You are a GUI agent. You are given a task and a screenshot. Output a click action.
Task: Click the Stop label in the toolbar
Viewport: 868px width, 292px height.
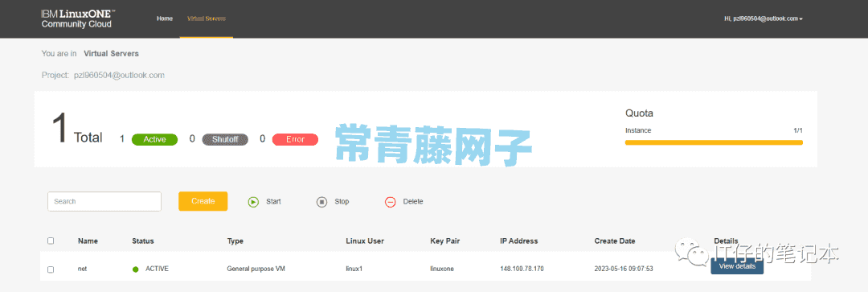coord(342,202)
